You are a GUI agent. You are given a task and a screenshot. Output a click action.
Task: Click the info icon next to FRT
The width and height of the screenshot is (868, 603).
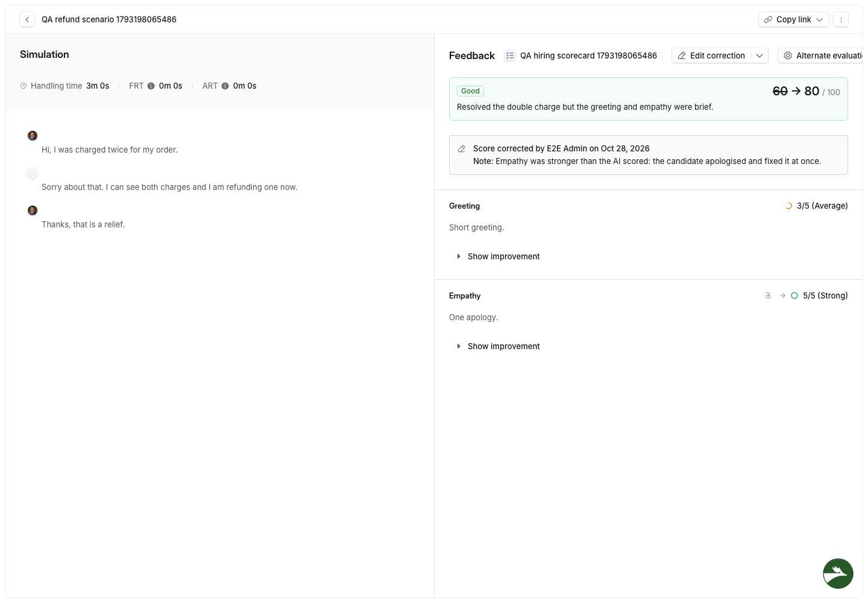(151, 86)
